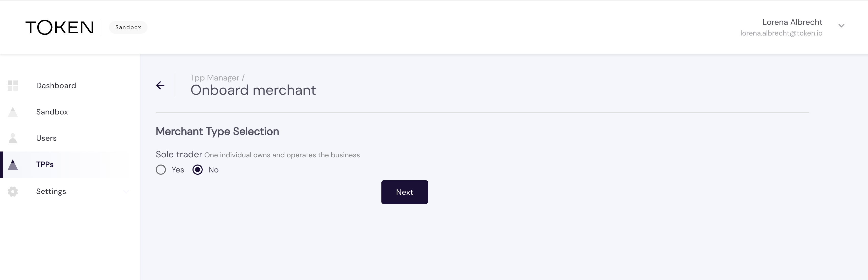Select the No radio button for Sole trader
This screenshot has width=868, height=280.
(198, 170)
